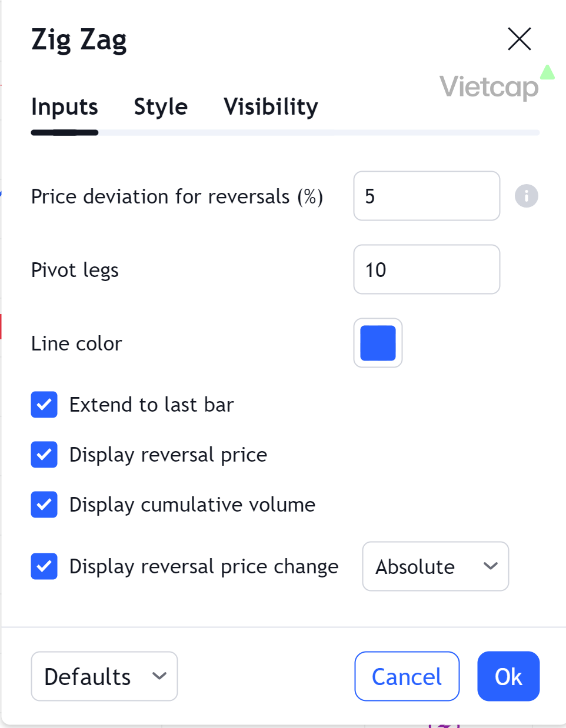Screen dimensions: 566x728
Task: Click into the Pivot legs field
Action: 427,269
